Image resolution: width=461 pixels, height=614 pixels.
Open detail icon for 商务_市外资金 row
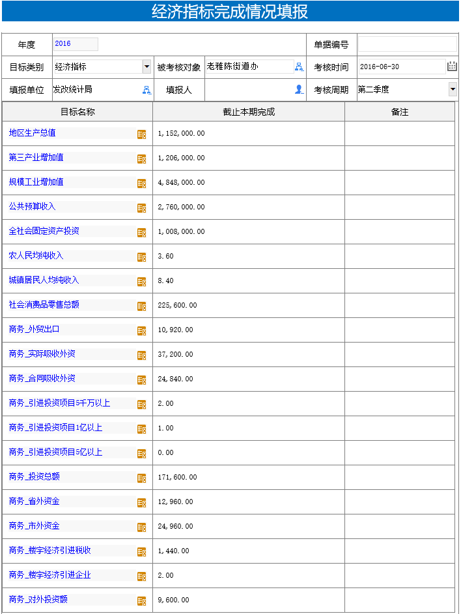141,527
